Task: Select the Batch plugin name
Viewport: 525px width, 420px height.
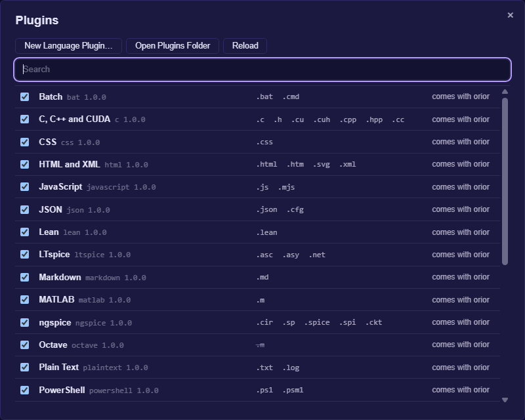Action: click(x=51, y=96)
